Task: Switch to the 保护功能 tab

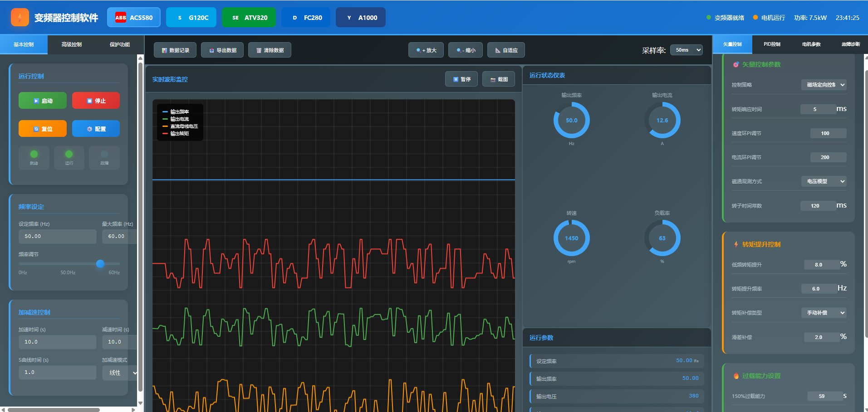Action: [x=120, y=44]
